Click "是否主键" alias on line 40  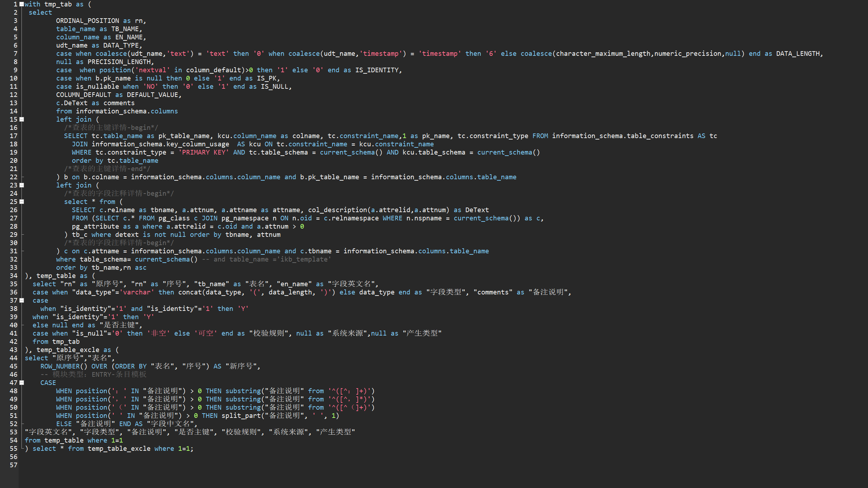[x=119, y=325]
